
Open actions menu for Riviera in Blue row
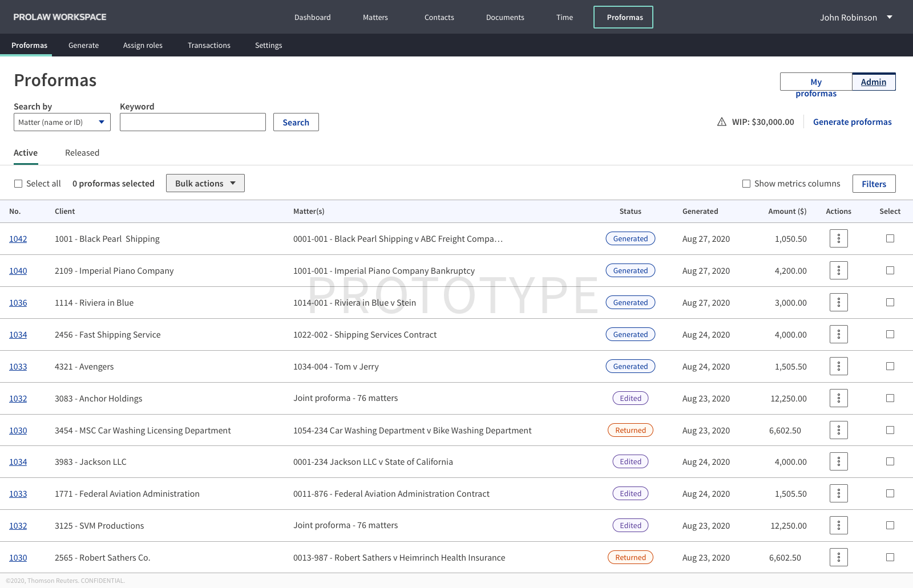(x=838, y=302)
